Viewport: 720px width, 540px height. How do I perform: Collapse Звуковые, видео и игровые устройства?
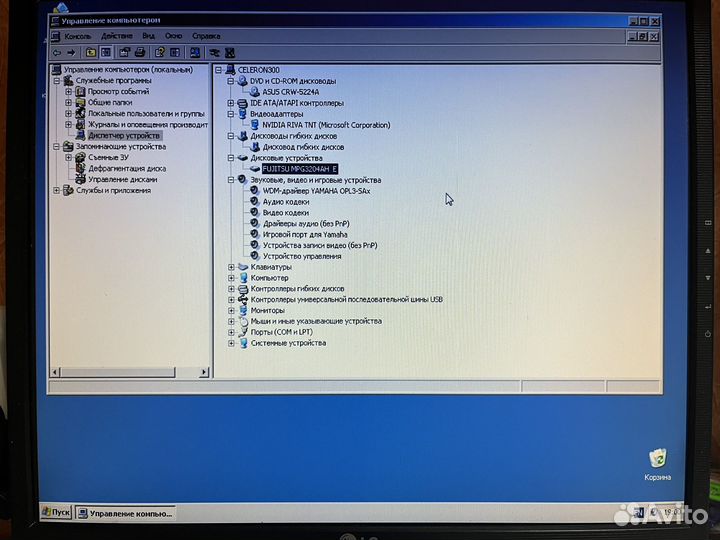231,180
